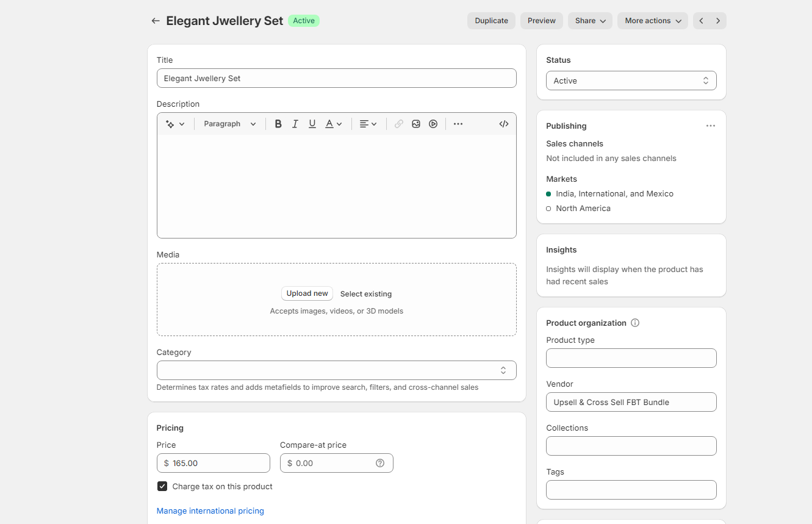The image size is (812, 524).
Task: Click the Compare-at price field
Action: [337, 463]
